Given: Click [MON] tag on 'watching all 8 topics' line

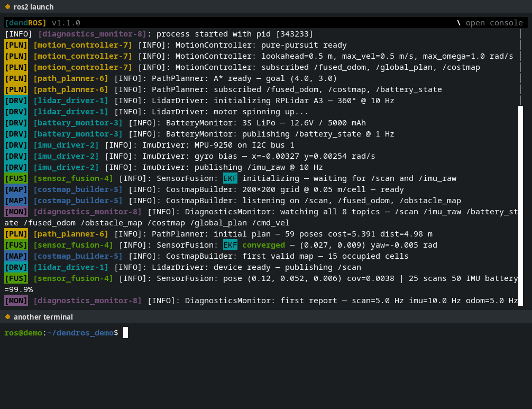Looking at the screenshot, I should coord(16,212).
